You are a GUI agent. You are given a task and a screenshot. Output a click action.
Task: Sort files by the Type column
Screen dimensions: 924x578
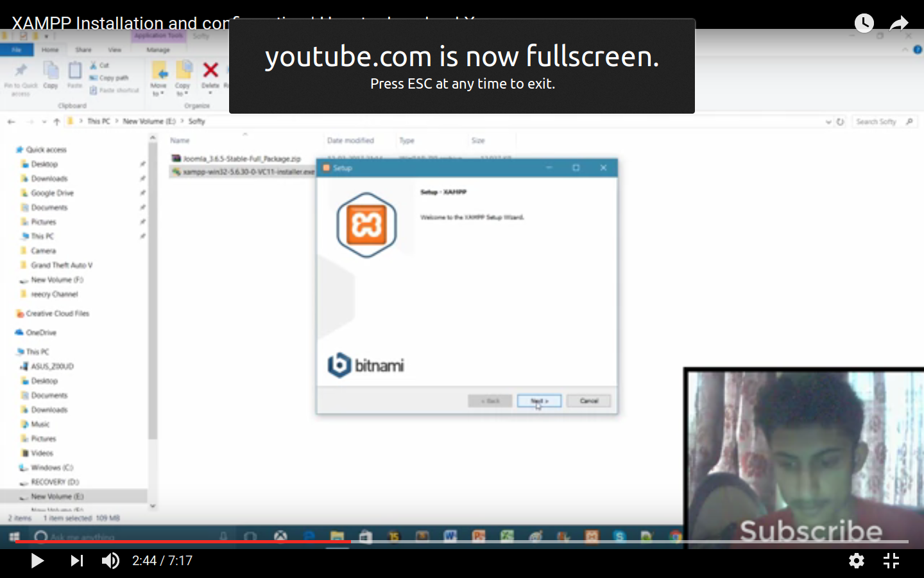click(407, 141)
